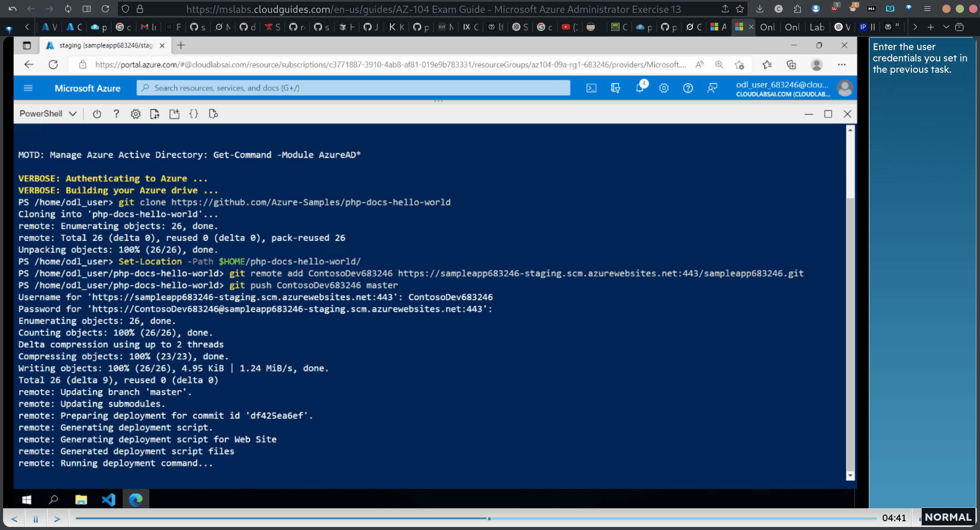
Task: Click the cloudguides.com URL field
Action: [x=434, y=9]
